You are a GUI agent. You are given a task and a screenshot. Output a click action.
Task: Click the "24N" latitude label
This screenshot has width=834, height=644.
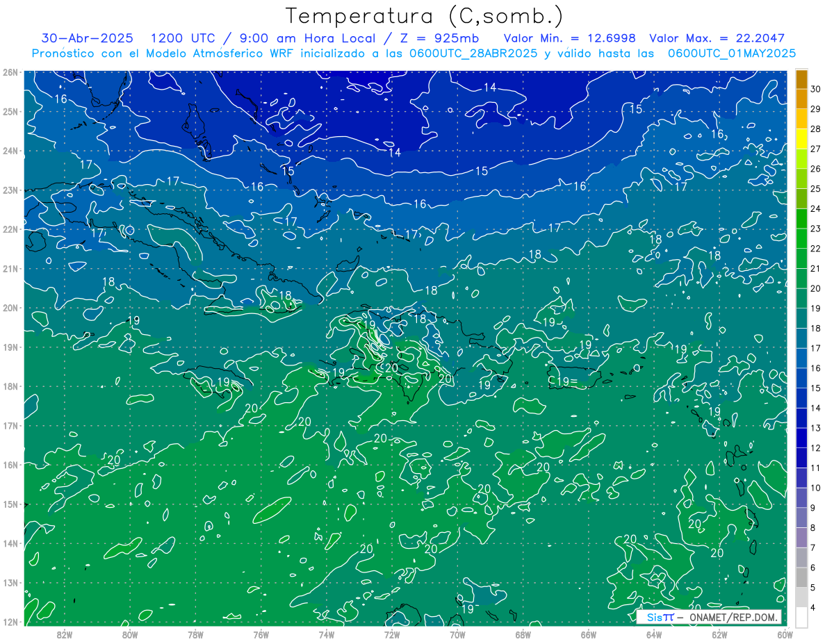coord(10,151)
